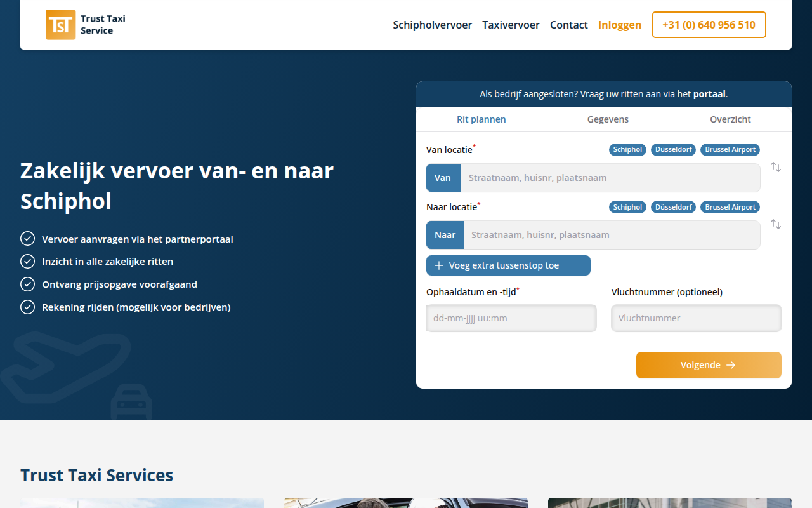This screenshot has height=508, width=812.
Task: Add extra tussenstop button
Action: pos(508,265)
